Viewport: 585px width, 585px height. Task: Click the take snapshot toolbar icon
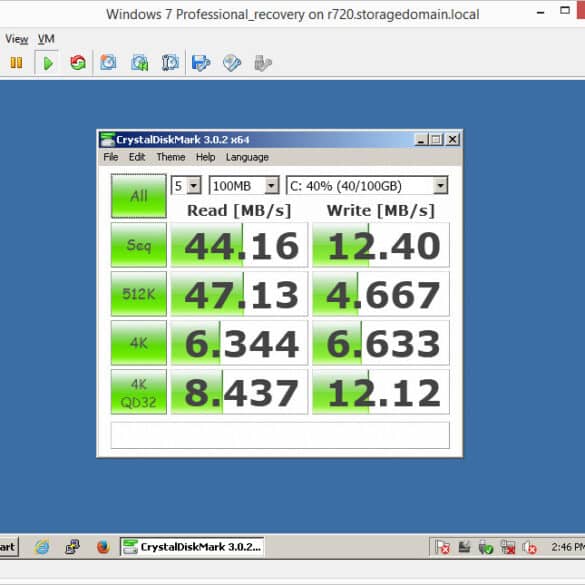109,63
